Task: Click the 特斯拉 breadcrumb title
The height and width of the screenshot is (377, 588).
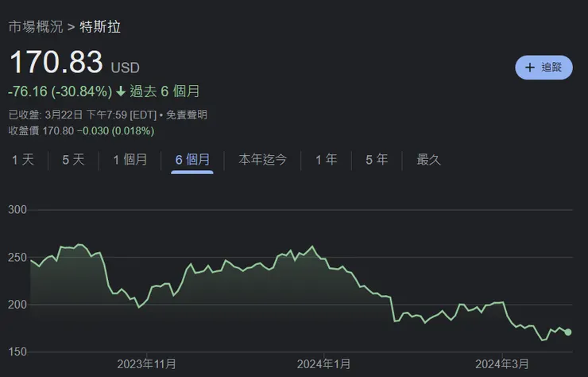Action: [x=100, y=27]
